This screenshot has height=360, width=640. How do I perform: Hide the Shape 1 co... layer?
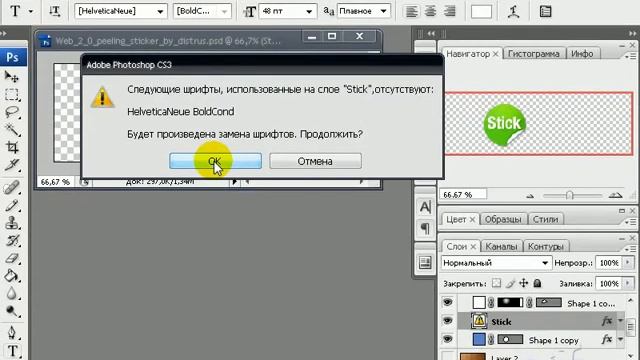click(448, 302)
